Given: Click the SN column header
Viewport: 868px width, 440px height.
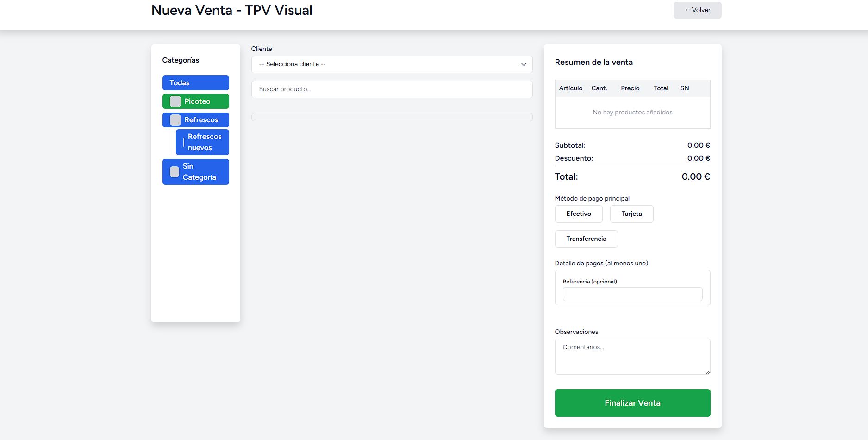Looking at the screenshot, I should coord(684,88).
